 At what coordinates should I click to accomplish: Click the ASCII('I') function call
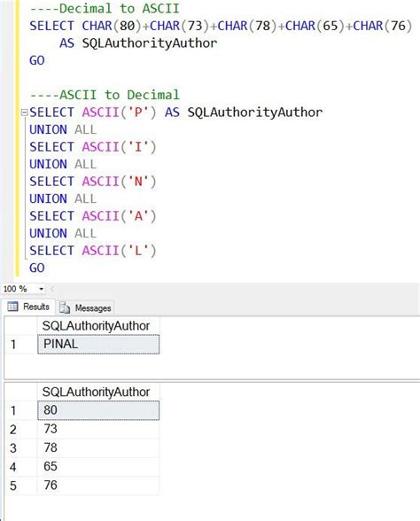click(x=119, y=147)
